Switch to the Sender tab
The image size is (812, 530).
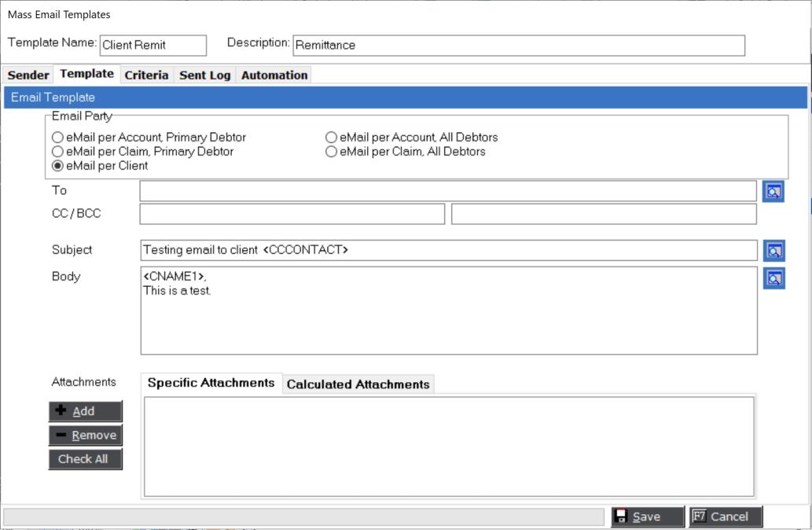28,75
